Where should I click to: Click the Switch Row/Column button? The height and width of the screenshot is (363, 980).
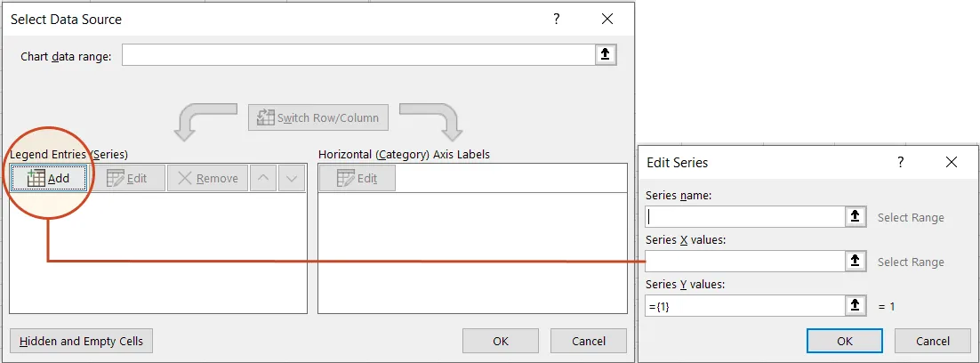click(x=318, y=117)
